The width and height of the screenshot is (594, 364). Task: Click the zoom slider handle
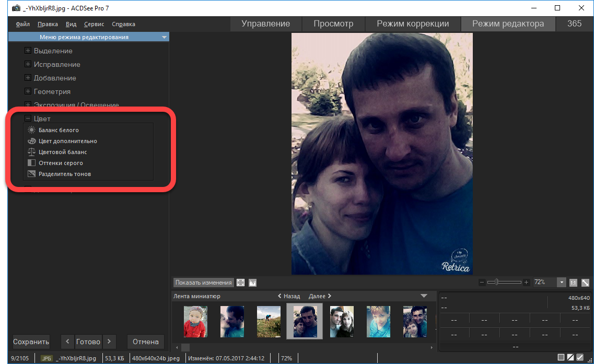pyautogui.click(x=496, y=282)
